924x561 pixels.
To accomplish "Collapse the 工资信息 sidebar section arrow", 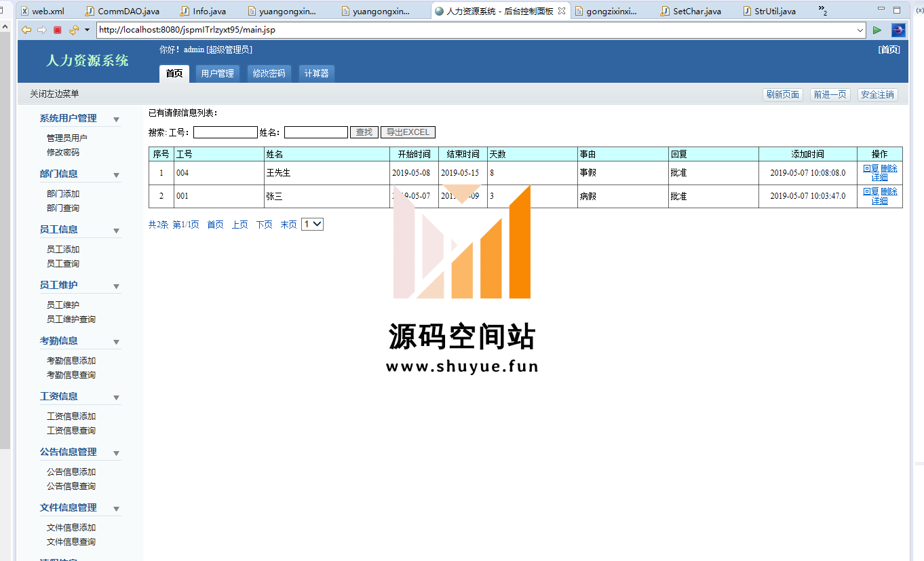I will click(116, 398).
